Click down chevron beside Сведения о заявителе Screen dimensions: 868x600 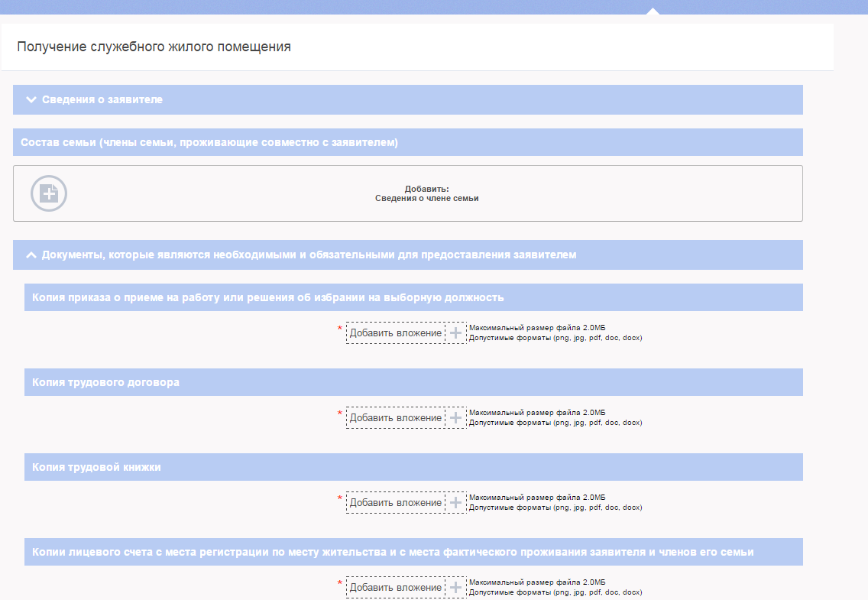31,100
